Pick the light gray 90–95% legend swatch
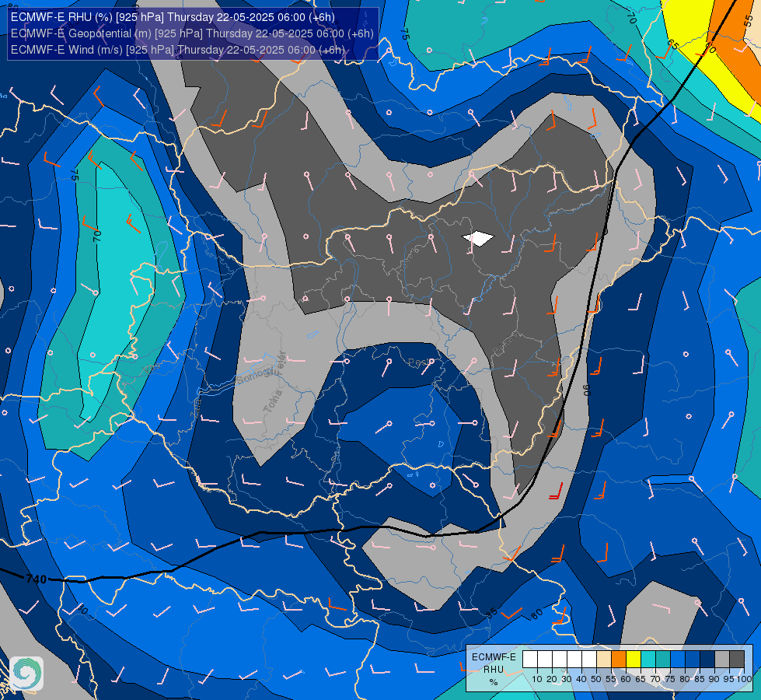The image size is (761, 700). click(721, 659)
